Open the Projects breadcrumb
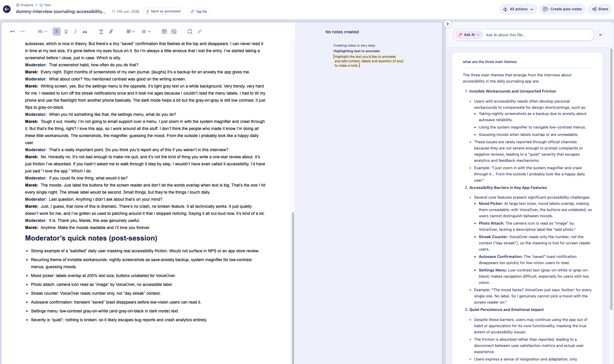The width and height of the screenshot is (614, 364). 24,5
